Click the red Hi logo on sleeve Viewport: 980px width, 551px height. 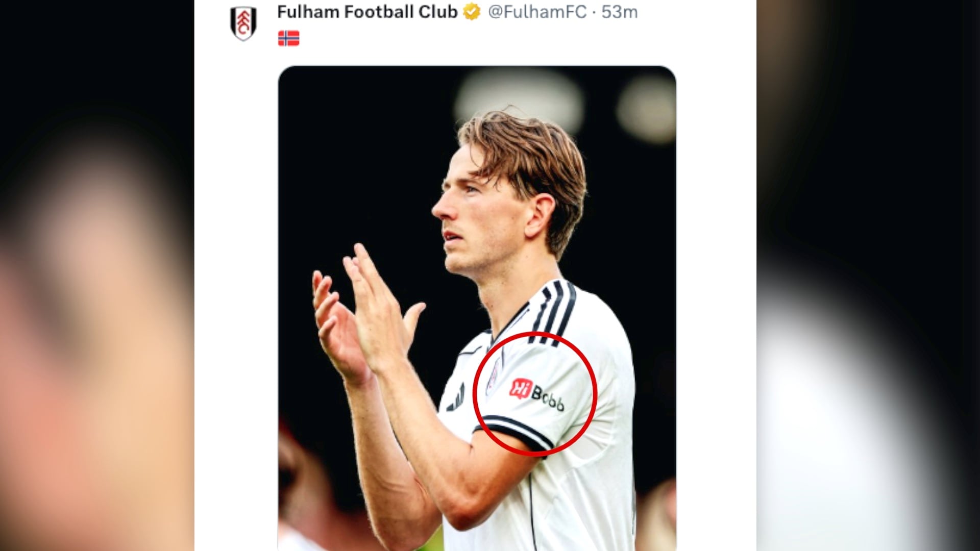pyautogui.click(x=521, y=389)
